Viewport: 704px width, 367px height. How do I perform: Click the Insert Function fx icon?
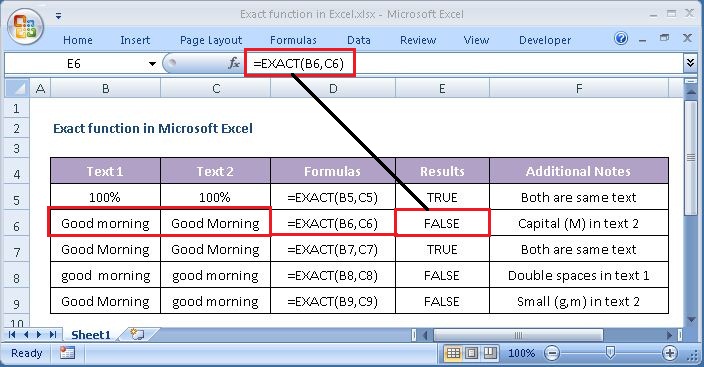(234, 63)
